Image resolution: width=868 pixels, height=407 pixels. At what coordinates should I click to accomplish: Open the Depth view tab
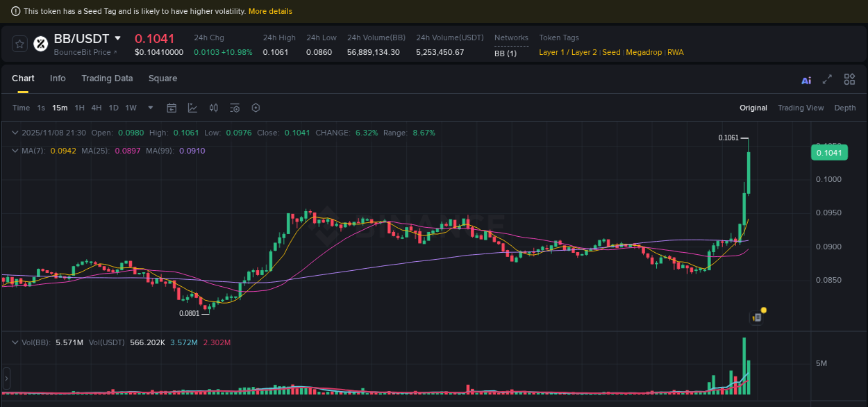coord(844,108)
